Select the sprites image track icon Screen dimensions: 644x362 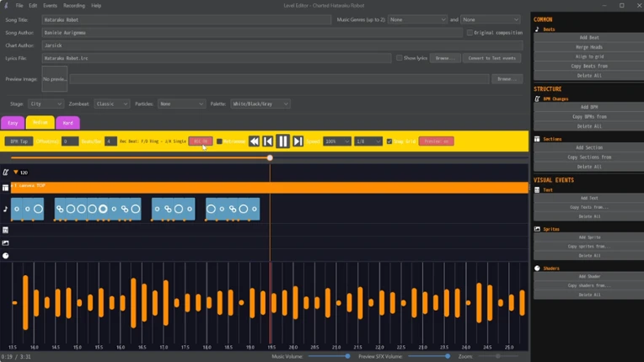click(5, 243)
